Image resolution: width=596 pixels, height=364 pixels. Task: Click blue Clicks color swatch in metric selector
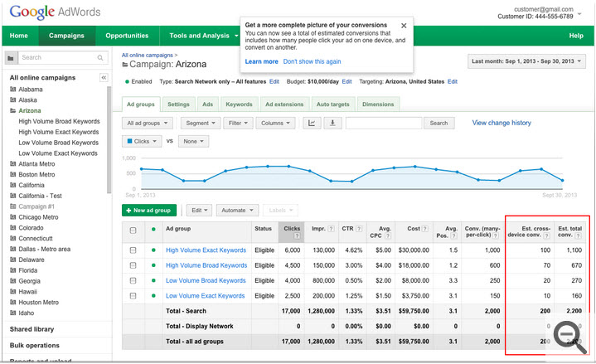(129, 141)
